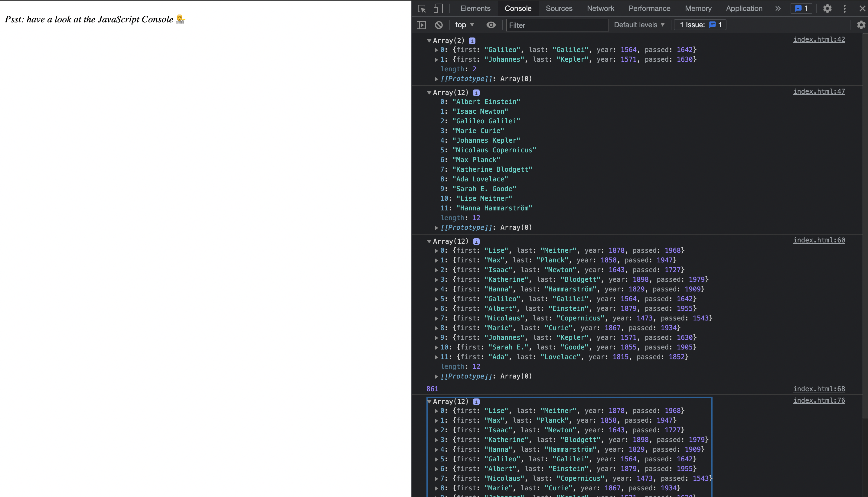Expand the Galileo object at index 0
The height and width of the screenshot is (497, 868).
436,50
